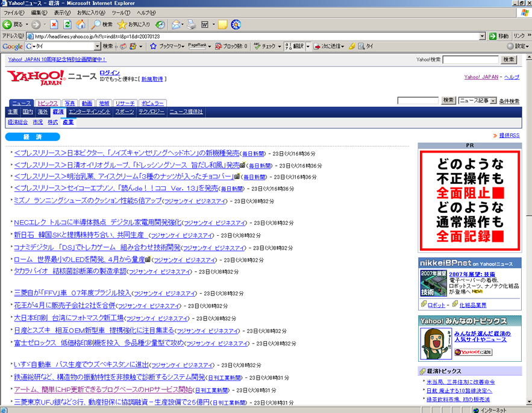Screen dimensions: 532x413
Task: Open the Back button history dropdown
Action: tap(27, 25)
